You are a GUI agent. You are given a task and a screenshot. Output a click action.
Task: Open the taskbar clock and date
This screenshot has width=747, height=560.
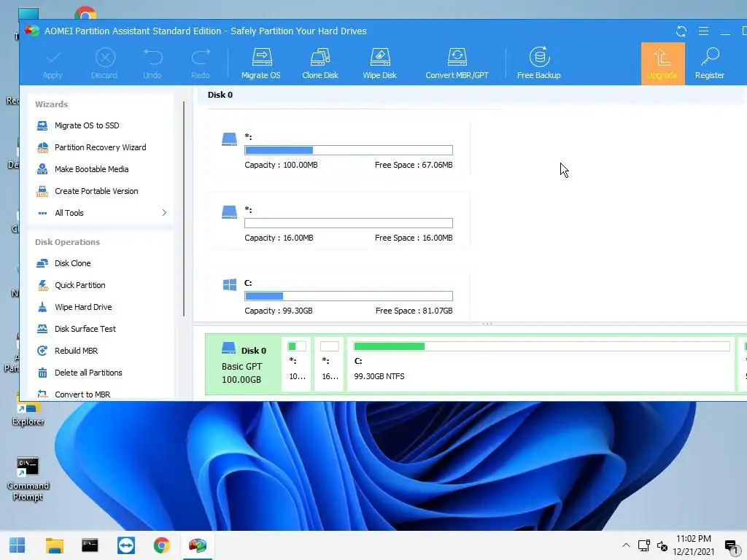pyautogui.click(x=694, y=545)
